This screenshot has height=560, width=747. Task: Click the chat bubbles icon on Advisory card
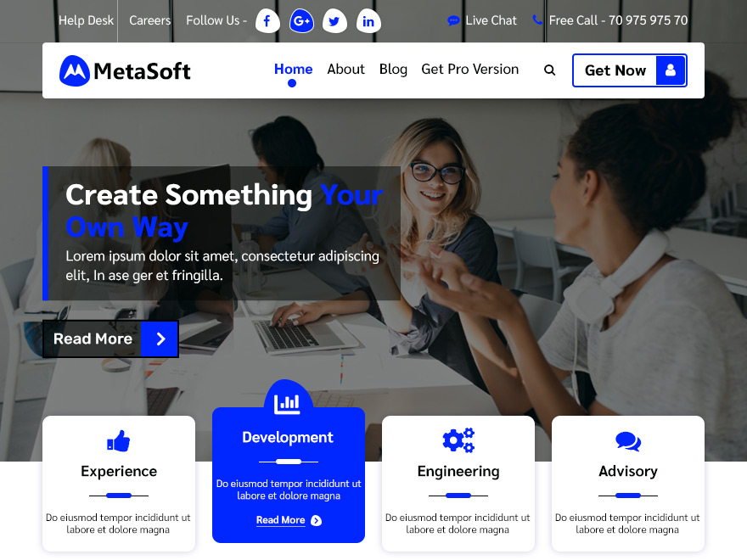tap(627, 440)
